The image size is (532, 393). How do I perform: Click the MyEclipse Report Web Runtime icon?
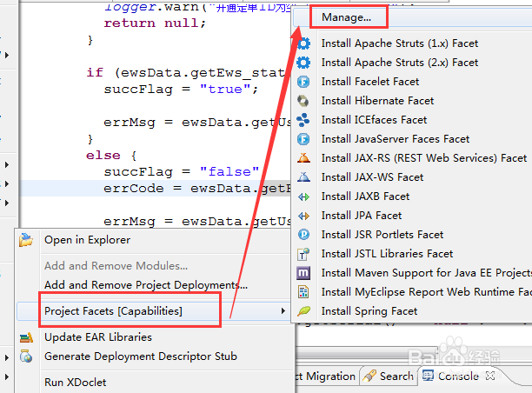coord(303,292)
